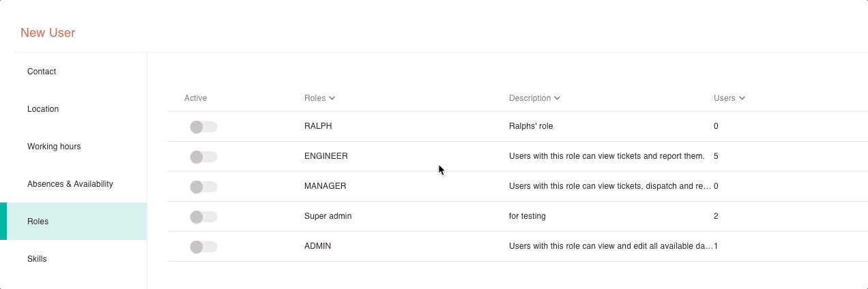Activate the MANAGER role switch
The width and height of the screenshot is (868, 289).
click(x=203, y=187)
